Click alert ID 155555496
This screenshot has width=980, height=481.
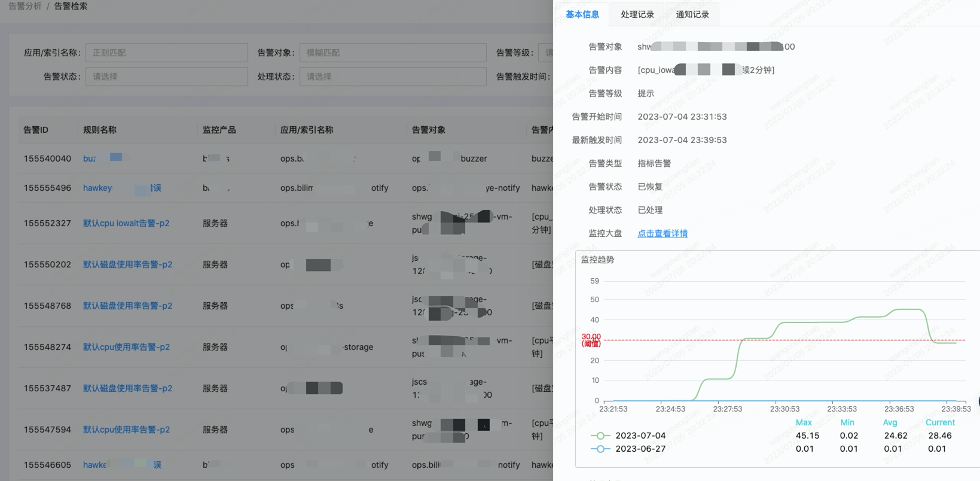pyautogui.click(x=47, y=188)
